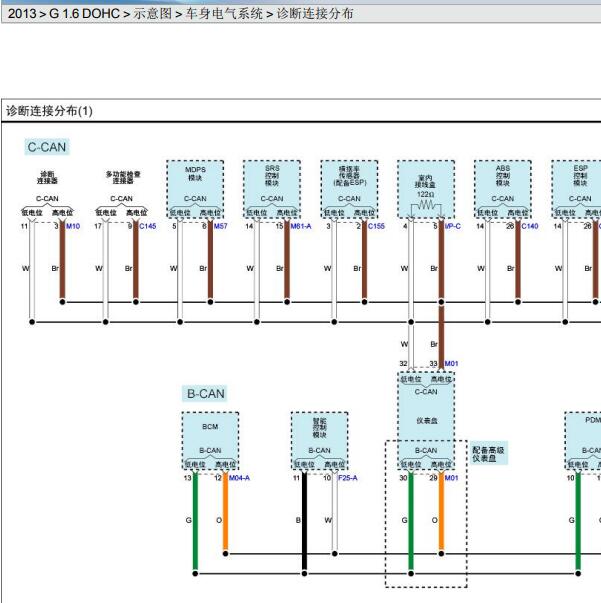Open the C145 connector link

pyautogui.click(x=148, y=226)
